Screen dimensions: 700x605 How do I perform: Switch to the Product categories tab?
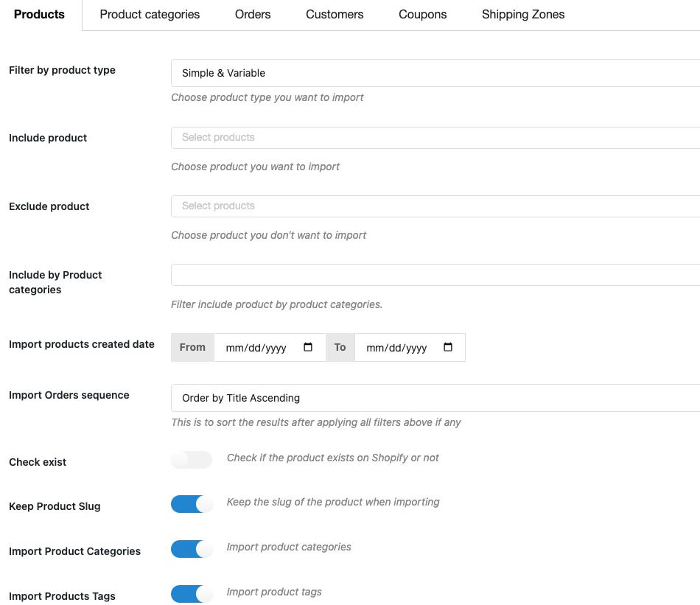click(150, 14)
